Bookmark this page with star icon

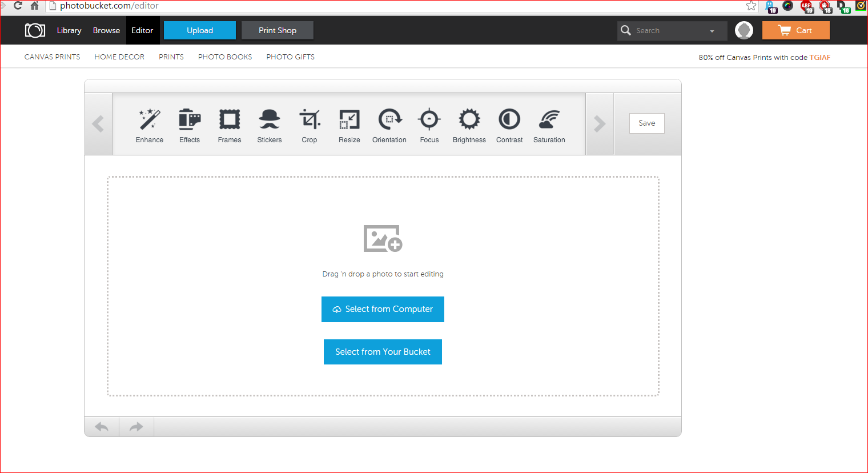coord(752,6)
